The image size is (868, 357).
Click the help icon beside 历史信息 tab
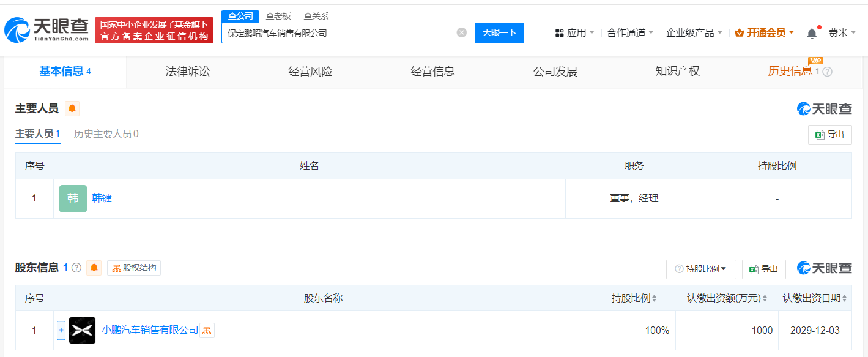click(x=827, y=72)
